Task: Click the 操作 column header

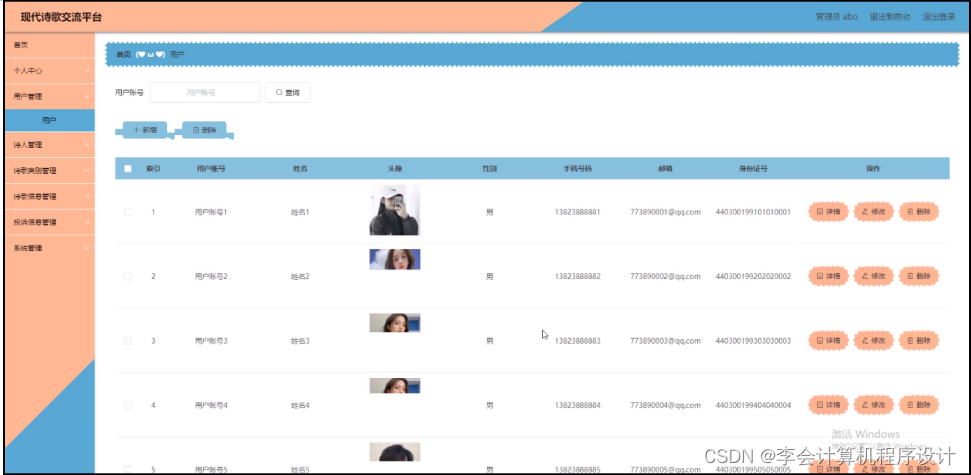Action: click(873, 168)
